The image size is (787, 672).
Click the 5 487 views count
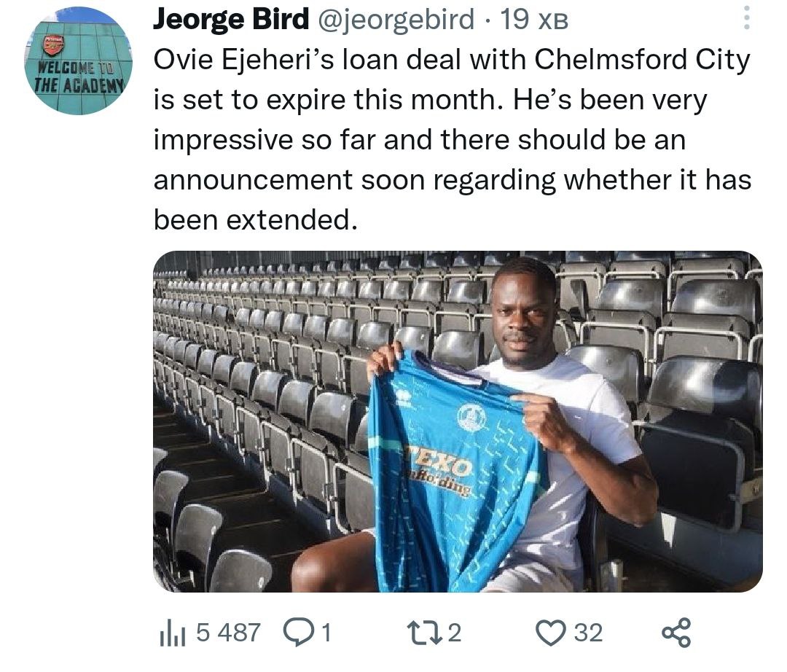pyautogui.click(x=228, y=633)
